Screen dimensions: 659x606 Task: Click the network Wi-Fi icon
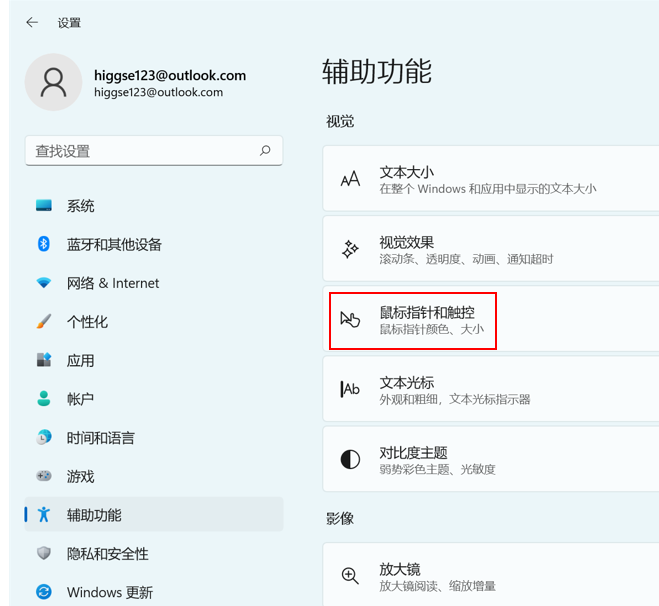(x=44, y=283)
